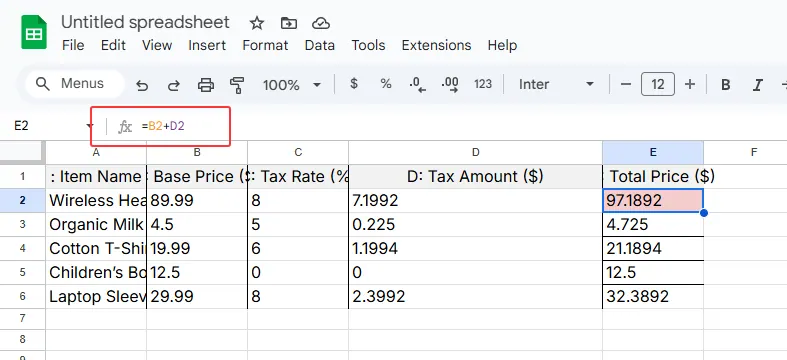Screen dimensions: 787x360
Task: Open the Data menu
Action: coord(320,45)
